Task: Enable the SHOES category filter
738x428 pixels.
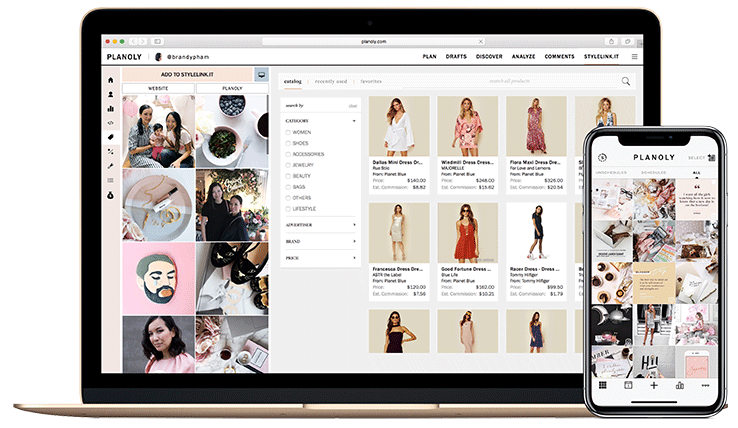Action: pos(289,143)
